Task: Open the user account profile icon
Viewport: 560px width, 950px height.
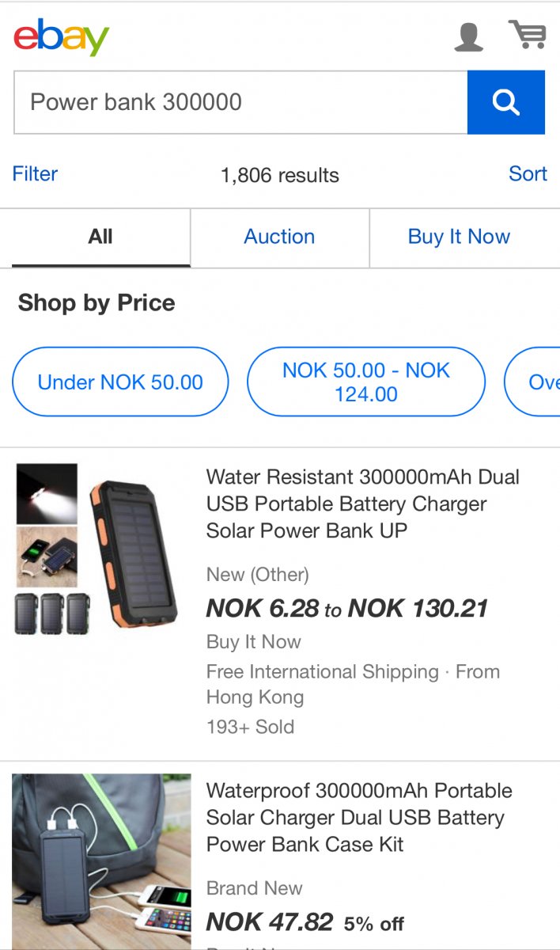Action: [468, 37]
